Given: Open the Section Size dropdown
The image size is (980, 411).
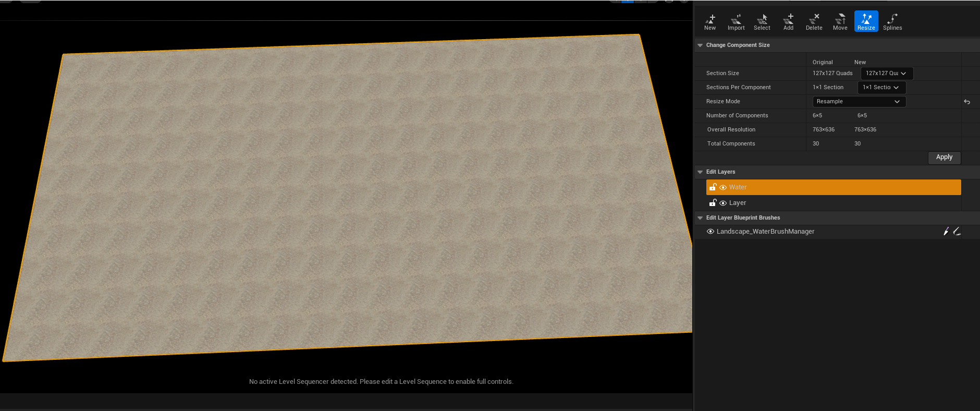Looking at the screenshot, I should tap(887, 74).
